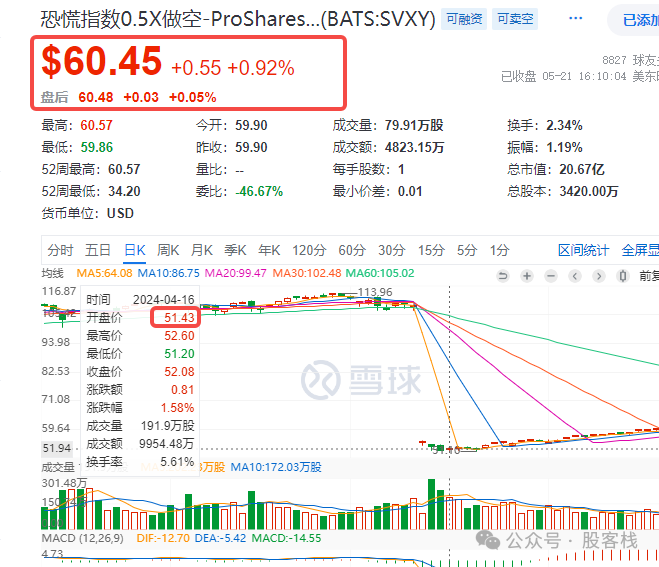The image size is (659, 567).
Task: Click the MA5:64.08 moving average label
Action: pyautogui.click(x=104, y=273)
